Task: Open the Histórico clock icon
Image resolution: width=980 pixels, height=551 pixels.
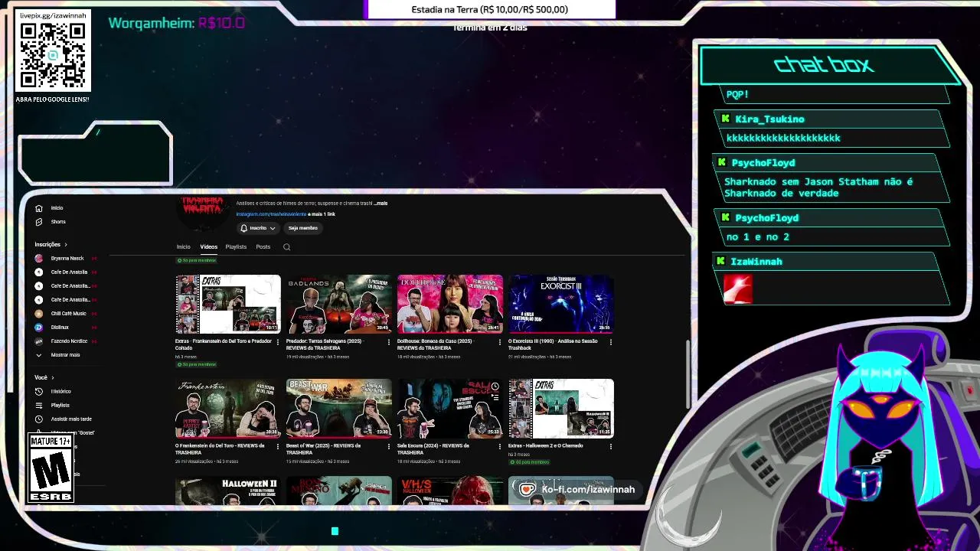Action: tap(39, 392)
